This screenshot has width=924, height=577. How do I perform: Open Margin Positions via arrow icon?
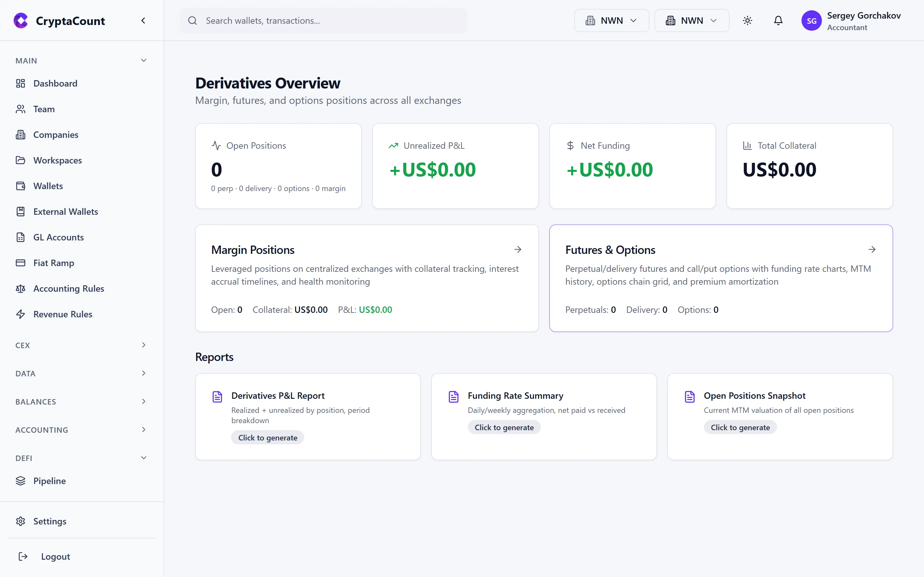coord(518,250)
